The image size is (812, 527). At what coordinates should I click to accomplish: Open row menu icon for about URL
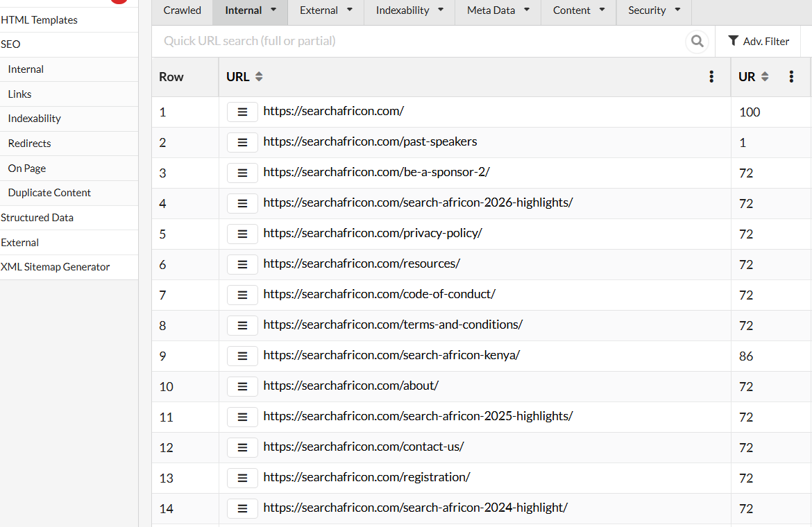pyautogui.click(x=242, y=386)
